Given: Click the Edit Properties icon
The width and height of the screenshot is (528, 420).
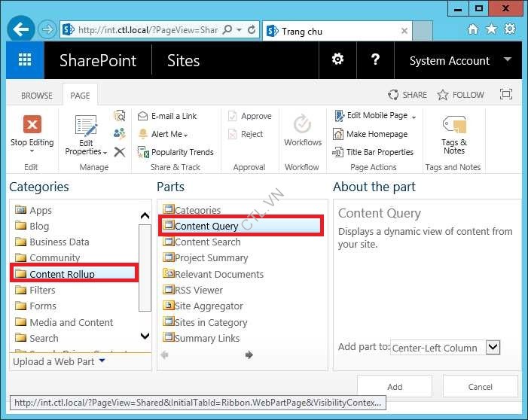Looking at the screenshot, I should (x=86, y=126).
